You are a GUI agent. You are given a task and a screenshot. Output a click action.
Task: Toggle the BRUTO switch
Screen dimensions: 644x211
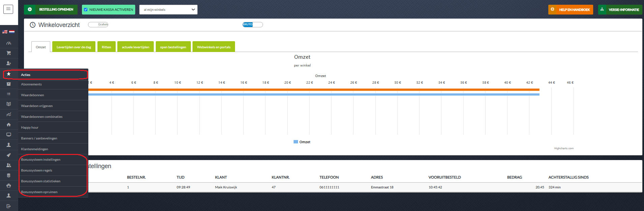(x=253, y=24)
